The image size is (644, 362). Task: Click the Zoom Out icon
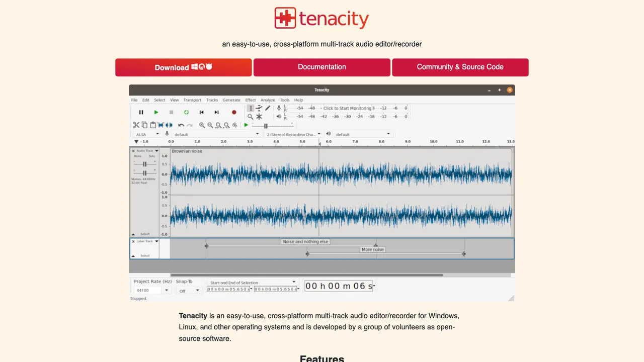click(210, 125)
